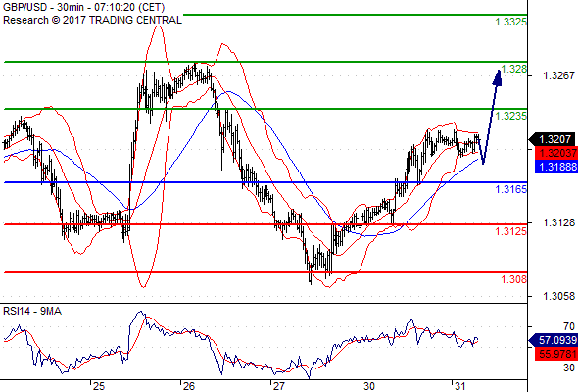Select the 1.328 resistance level label
Viewport: 578px width, 392px height.
pyautogui.click(x=514, y=69)
